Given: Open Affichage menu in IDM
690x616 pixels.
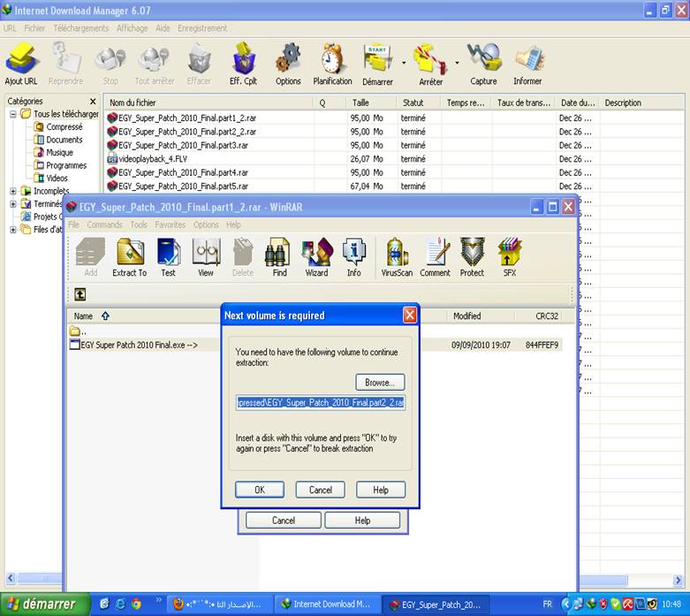Looking at the screenshot, I should (132, 28).
